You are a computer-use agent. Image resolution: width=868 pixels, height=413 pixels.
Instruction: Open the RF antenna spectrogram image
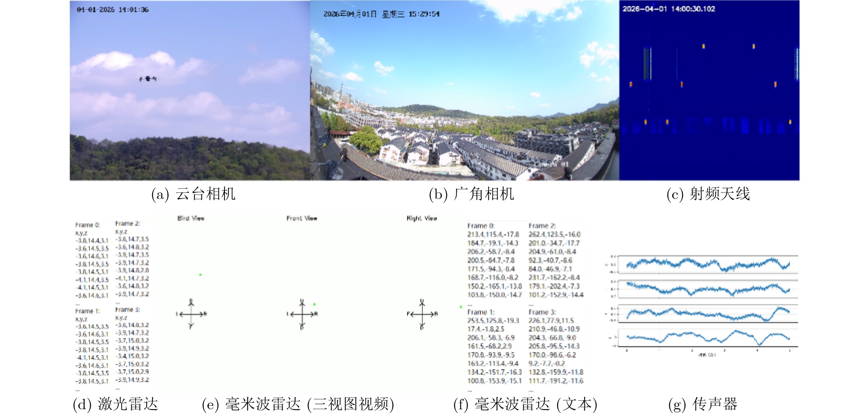[x=709, y=90]
